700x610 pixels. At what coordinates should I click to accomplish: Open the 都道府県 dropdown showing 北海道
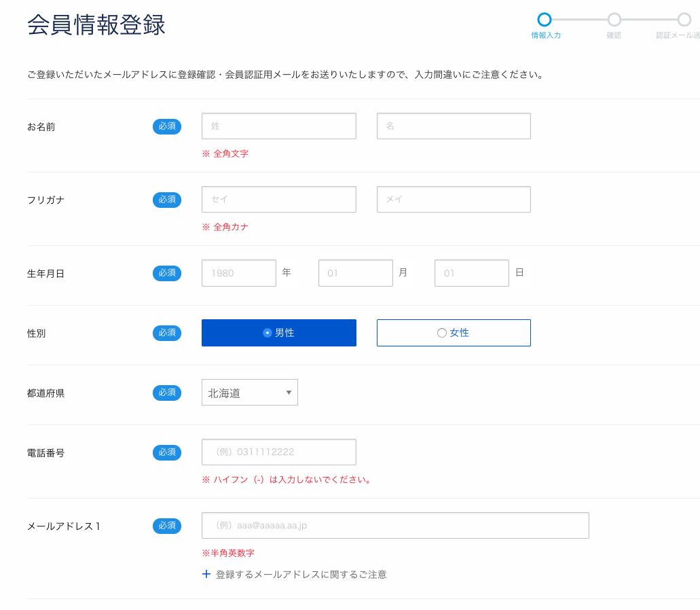point(250,393)
